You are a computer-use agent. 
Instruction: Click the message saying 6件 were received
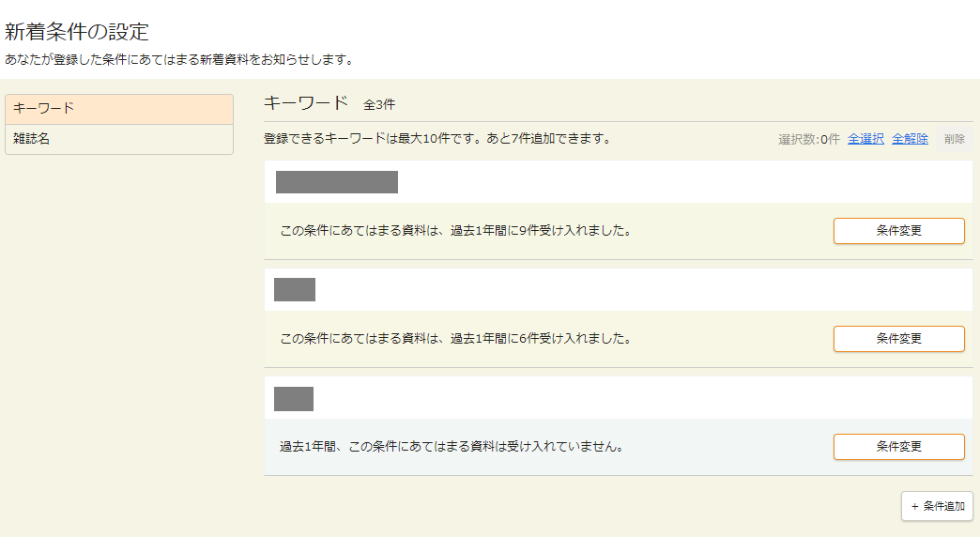pos(455,339)
